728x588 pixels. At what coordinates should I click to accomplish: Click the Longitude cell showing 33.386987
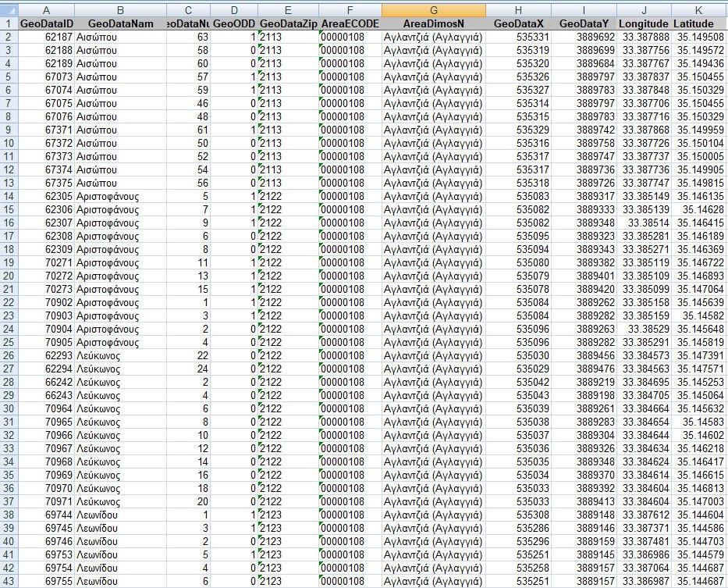click(x=644, y=581)
